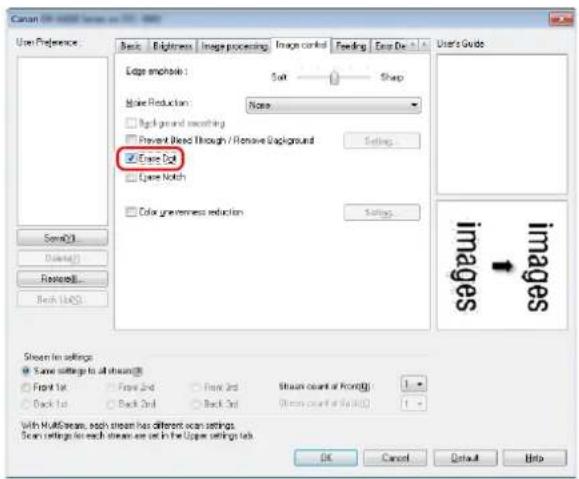
Task: Select Same settings to all streams radio
Action: click(x=26, y=371)
